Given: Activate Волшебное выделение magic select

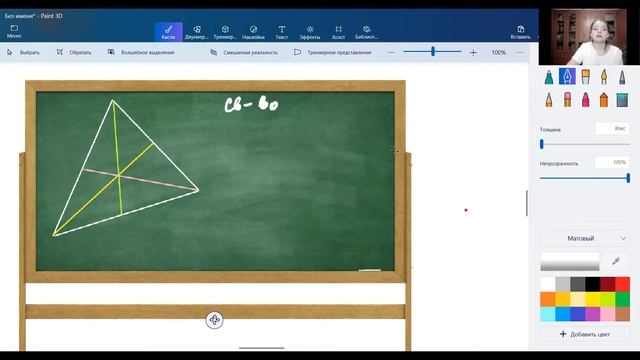Looking at the screenshot, I should click(141, 52).
